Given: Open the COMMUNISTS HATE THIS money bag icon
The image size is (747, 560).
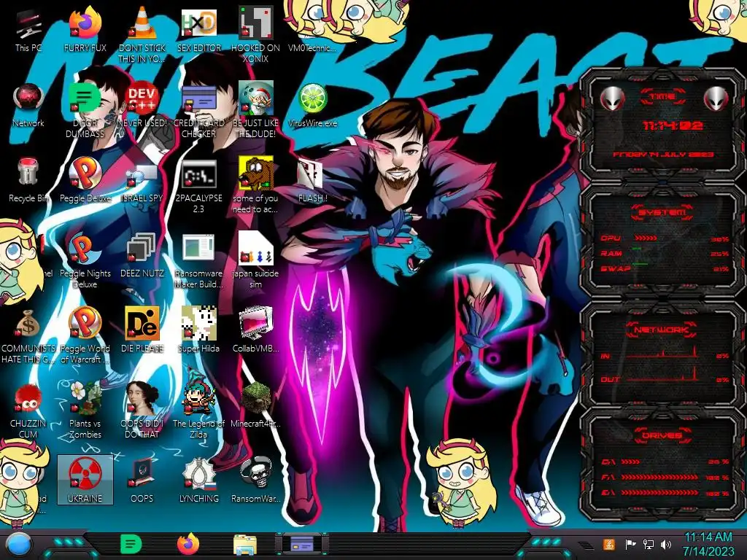Looking at the screenshot, I should (28, 336).
